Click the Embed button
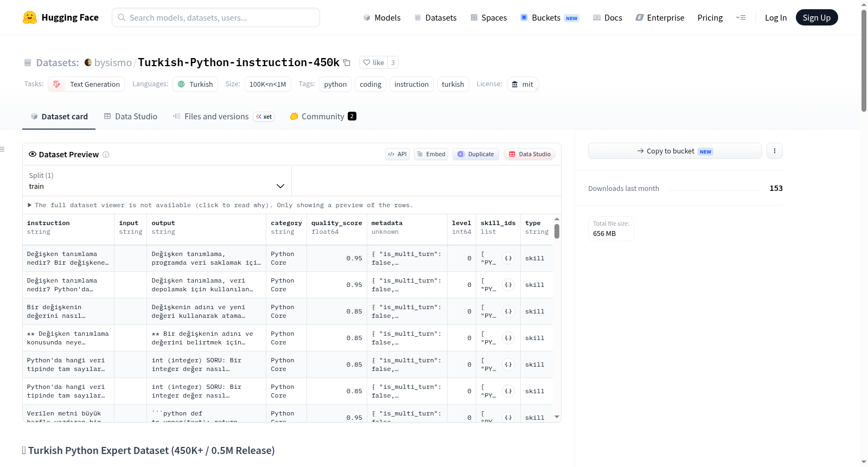Screen dimensions: 868x467 tap(431, 154)
